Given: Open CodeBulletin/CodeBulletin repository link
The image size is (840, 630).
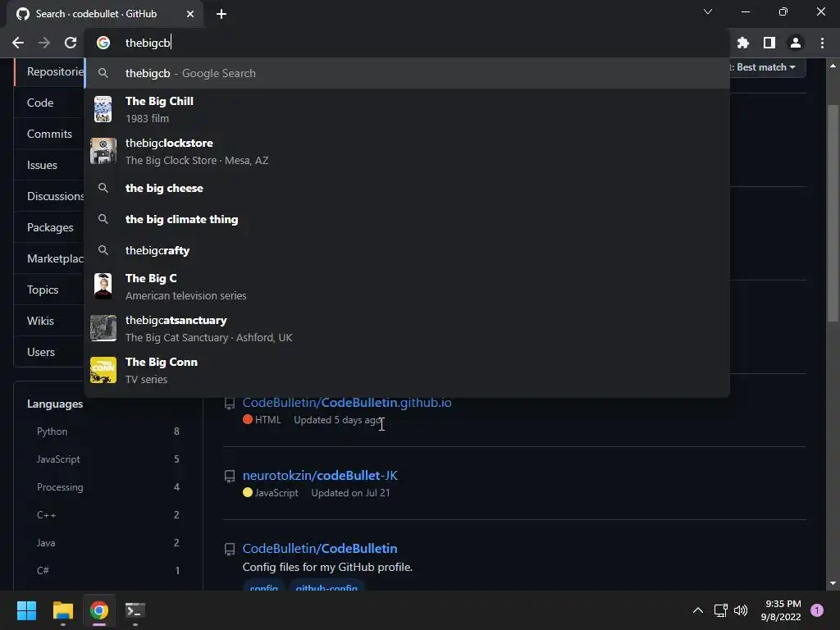Looking at the screenshot, I should click(320, 548).
